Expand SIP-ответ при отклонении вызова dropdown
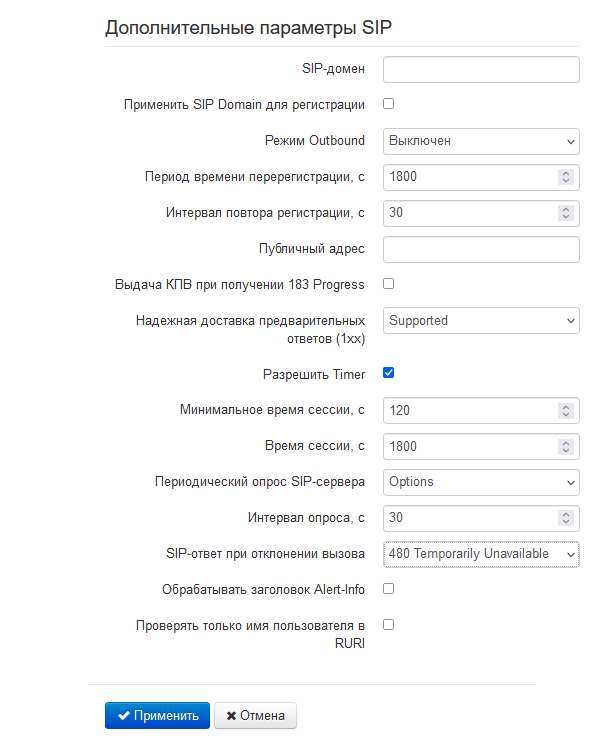Screen dimensions: 605x745 [x=481, y=554]
